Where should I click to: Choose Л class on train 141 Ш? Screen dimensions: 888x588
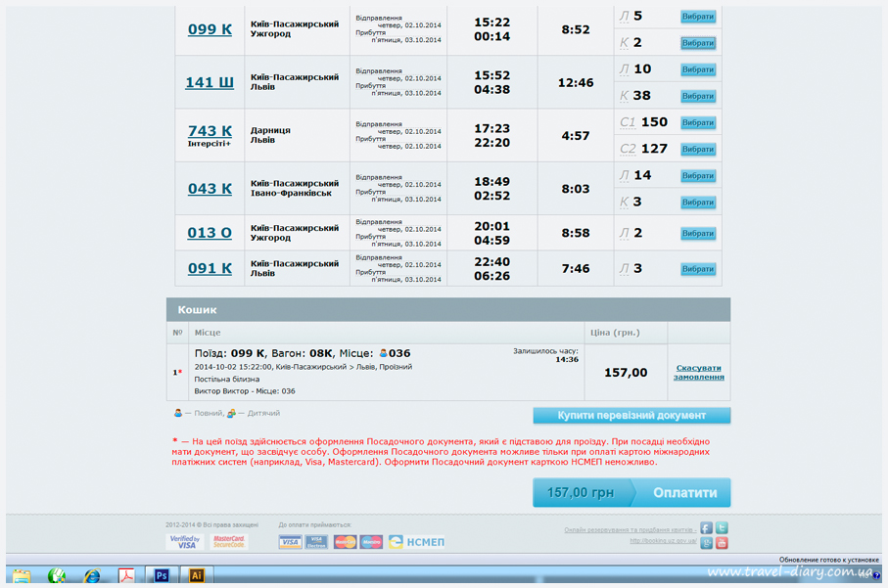click(697, 69)
